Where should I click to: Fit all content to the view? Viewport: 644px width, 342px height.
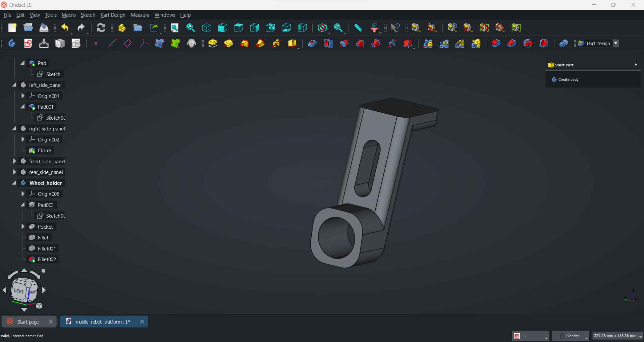click(x=175, y=28)
